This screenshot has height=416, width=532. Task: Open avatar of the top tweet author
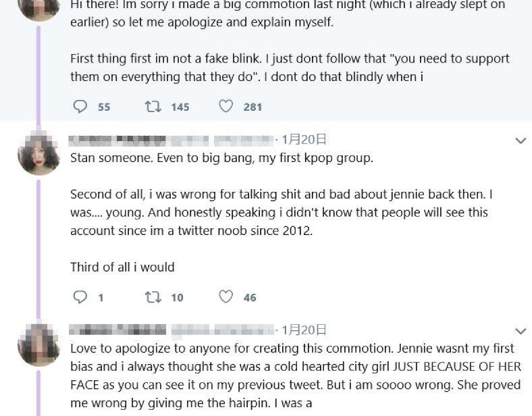[38, 8]
